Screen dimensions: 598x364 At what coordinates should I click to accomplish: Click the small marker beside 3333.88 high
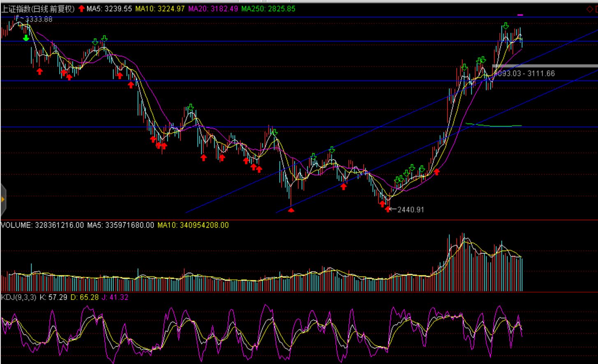17,17
